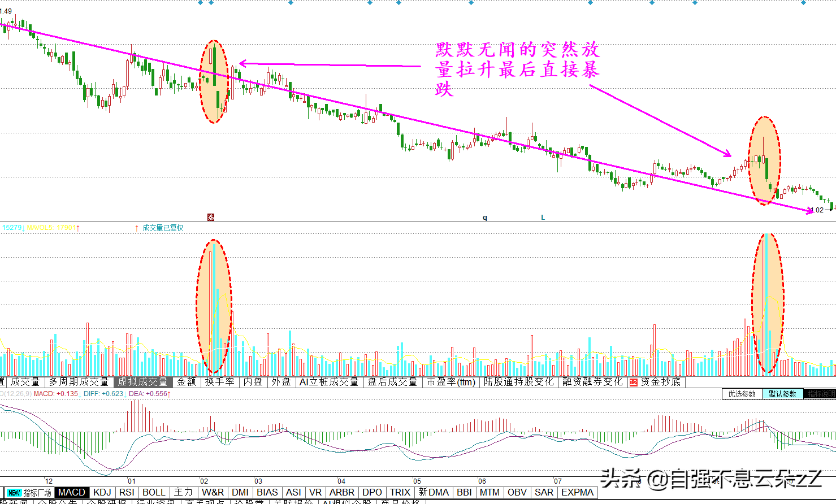Switch to the KDJ indicator tab

pyautogui.click(x=102, y=493)
